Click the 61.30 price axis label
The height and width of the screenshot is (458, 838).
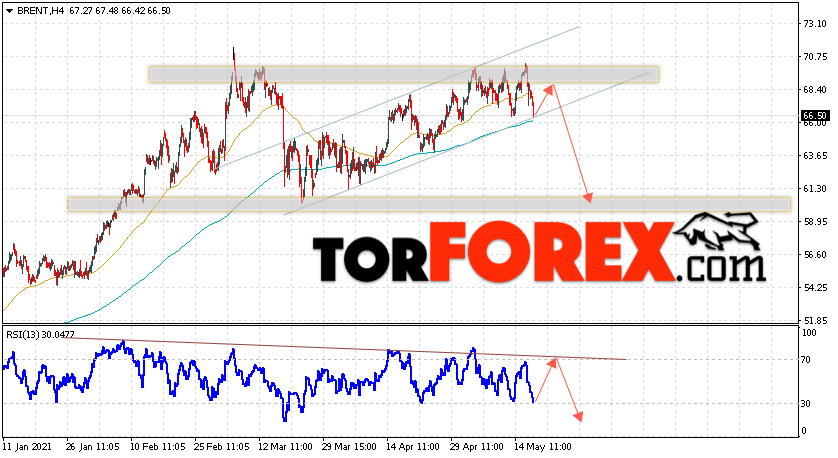(815, 189)
